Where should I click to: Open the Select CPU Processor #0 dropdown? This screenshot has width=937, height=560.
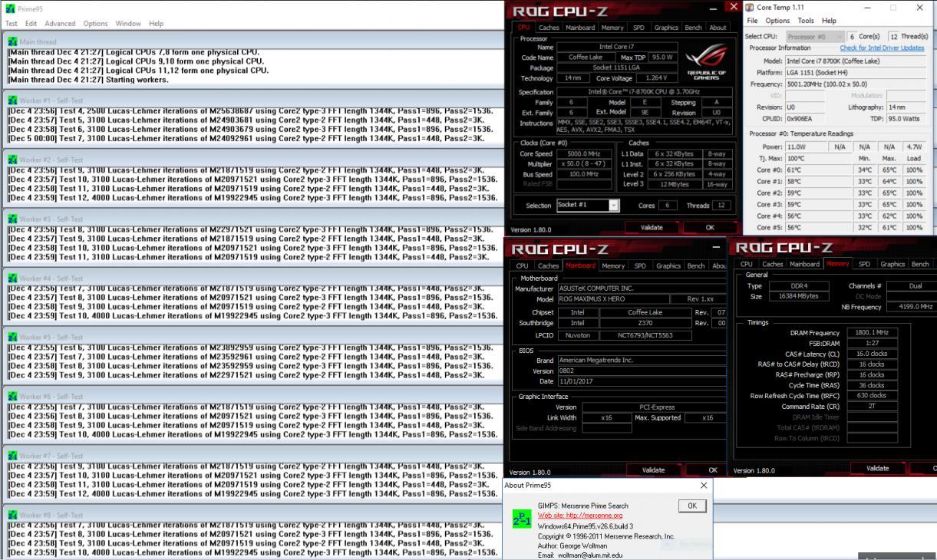click(839, 36)
